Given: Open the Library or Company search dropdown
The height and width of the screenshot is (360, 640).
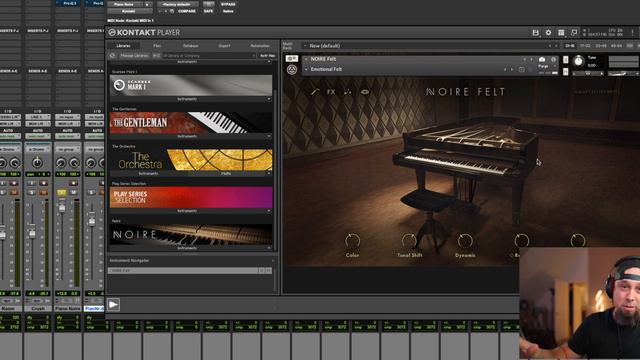Looking at the screenshot, I should [209, 56].
